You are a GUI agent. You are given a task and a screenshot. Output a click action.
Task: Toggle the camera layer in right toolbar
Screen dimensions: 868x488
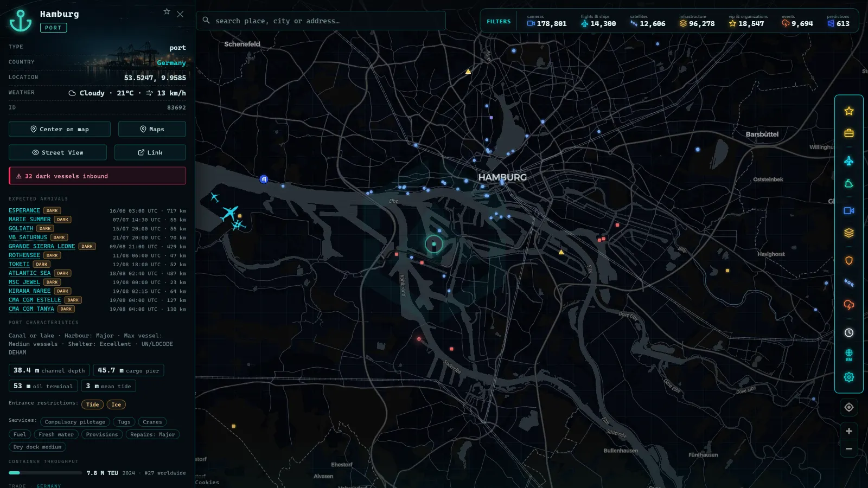(x=849, y=210)
